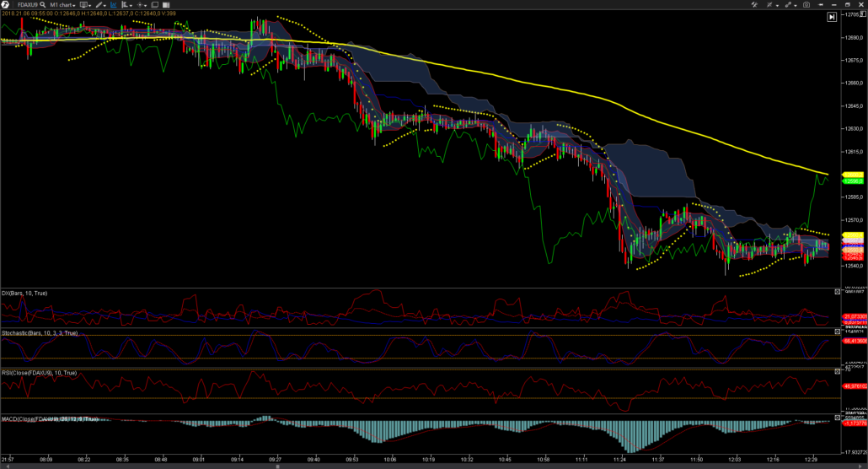Click the 09:01 time axis label
This screenshot has height=469, width=868.
pyautogui.click(x=198, y=460)
